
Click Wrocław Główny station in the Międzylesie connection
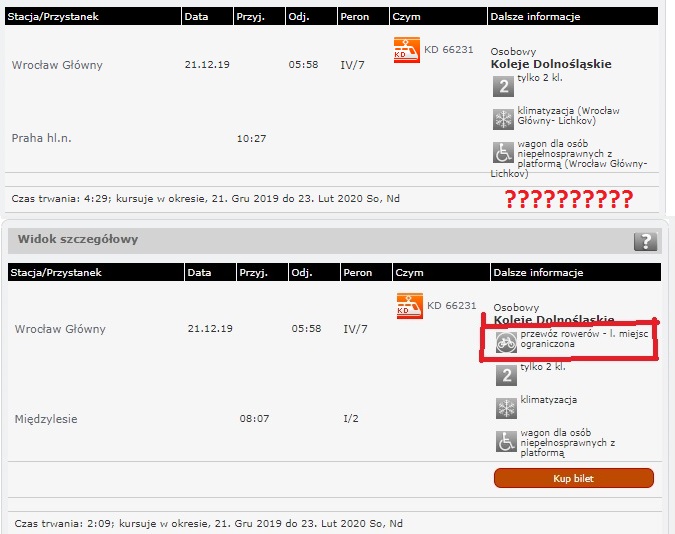pos(60,329)
